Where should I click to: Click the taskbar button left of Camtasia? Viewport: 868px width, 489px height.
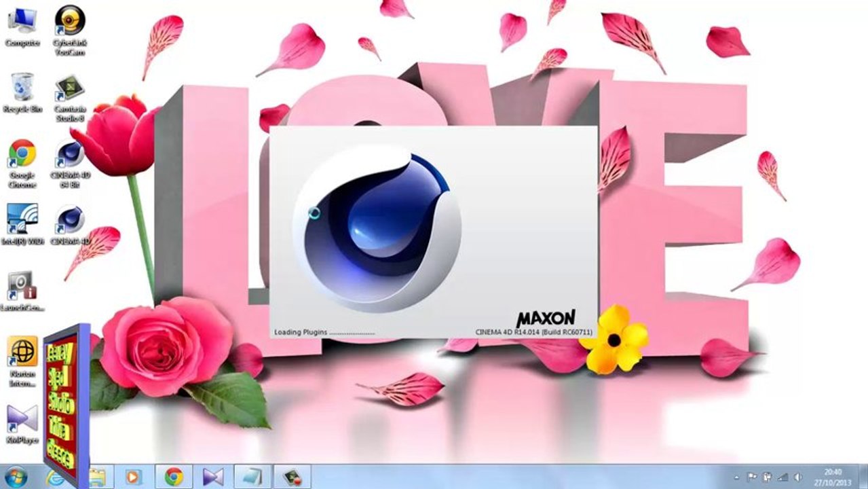(x=253, y=477)
